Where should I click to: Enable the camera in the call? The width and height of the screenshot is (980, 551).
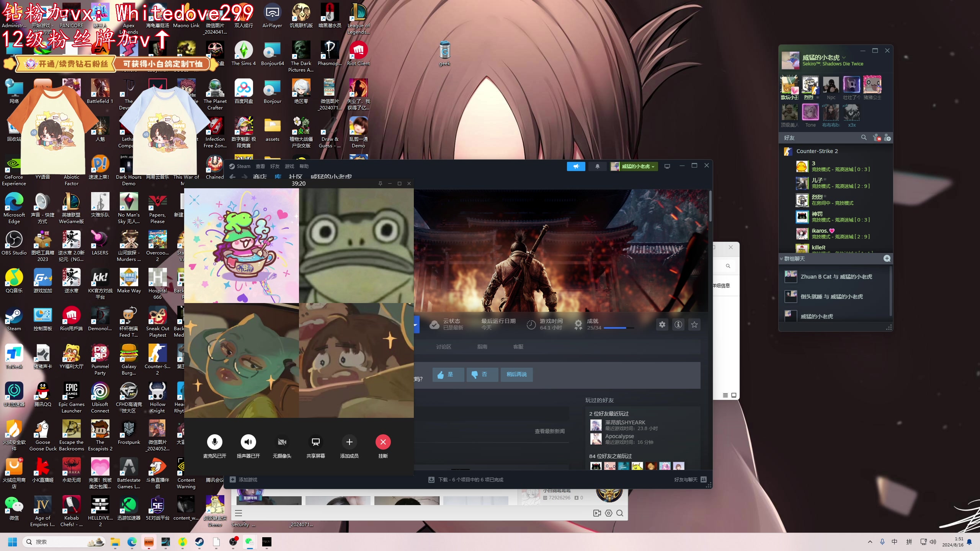point(282,442)
